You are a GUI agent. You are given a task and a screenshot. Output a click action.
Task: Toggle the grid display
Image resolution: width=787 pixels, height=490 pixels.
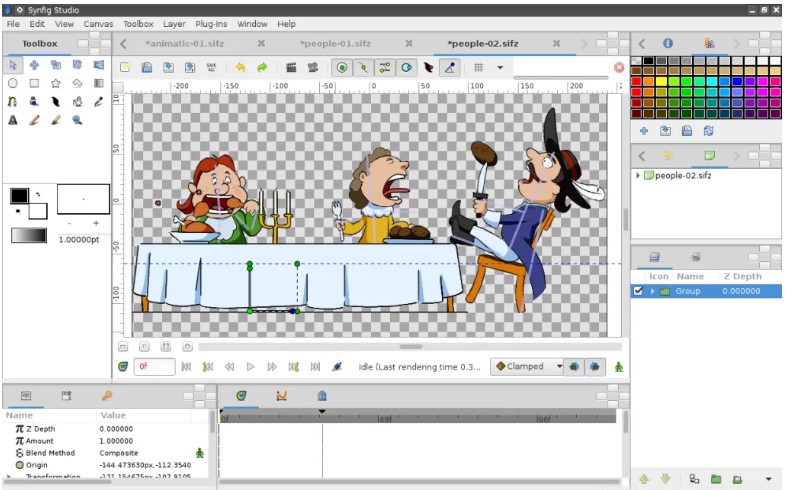click(x=479, y=67)
